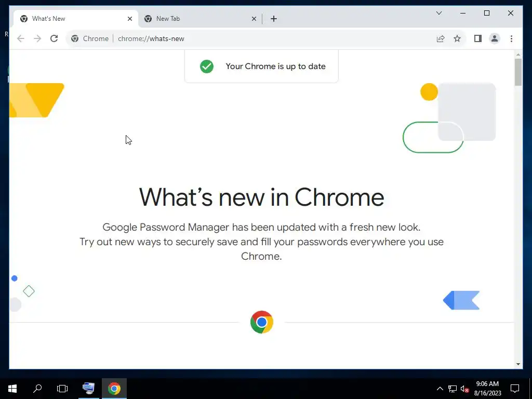This screenshot has height=399, width=532.
Task: Close the New Tab tab
Action: tap(254, 19)
